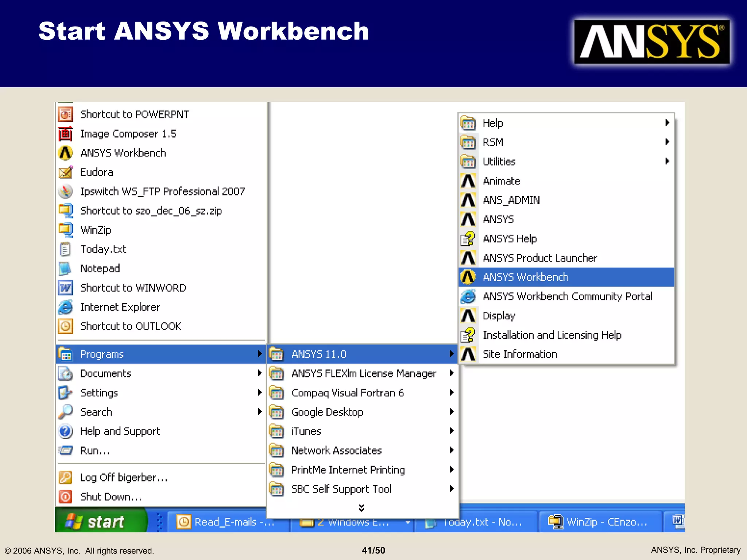747x560 pixels.
Task: Click the Image Composer 1.5 icon
Action: pos(66,134)
